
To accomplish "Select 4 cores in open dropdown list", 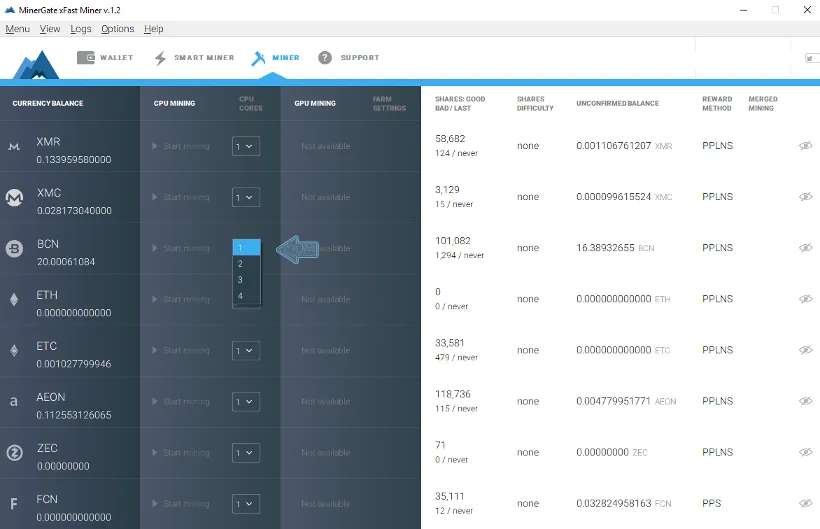I will point(246,296).
